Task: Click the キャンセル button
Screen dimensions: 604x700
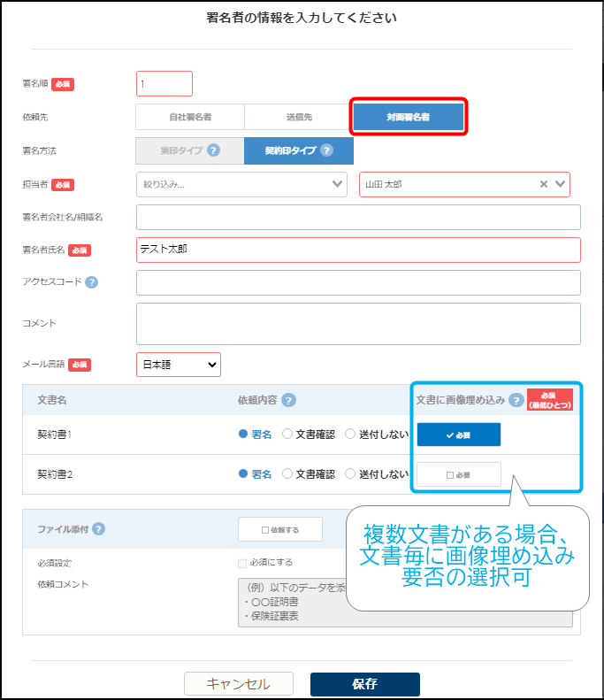Action: (x=239, y=684)
